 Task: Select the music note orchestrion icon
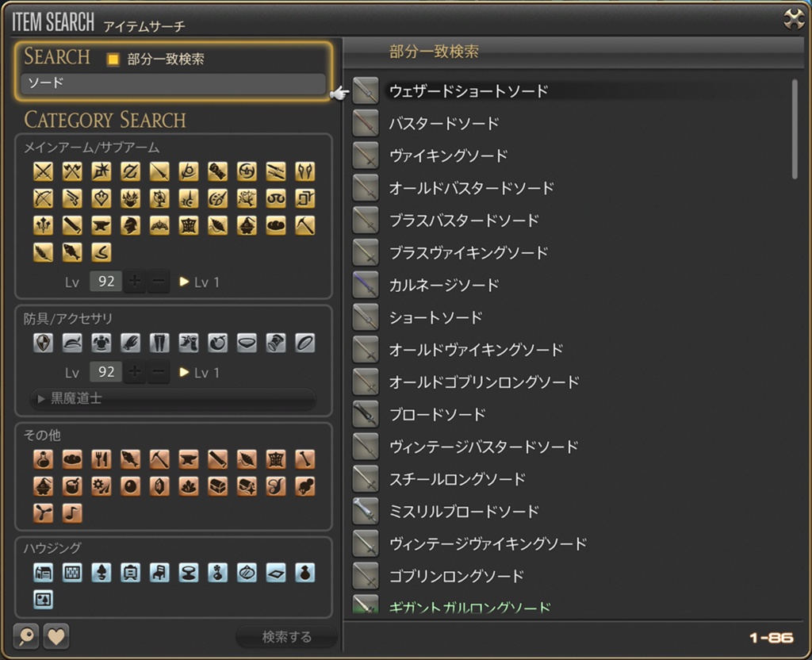coord(72,512)
